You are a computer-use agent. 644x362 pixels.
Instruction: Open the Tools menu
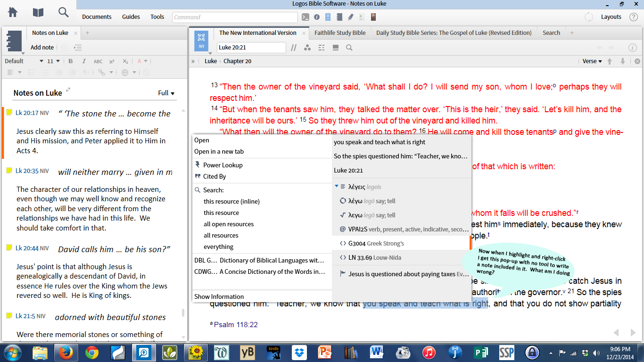pos(157,17)
